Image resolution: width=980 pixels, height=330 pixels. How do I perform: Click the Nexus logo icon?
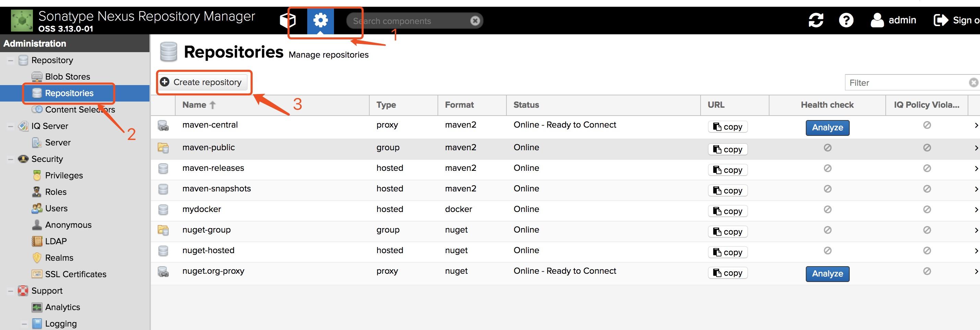(x=22, y=21)
